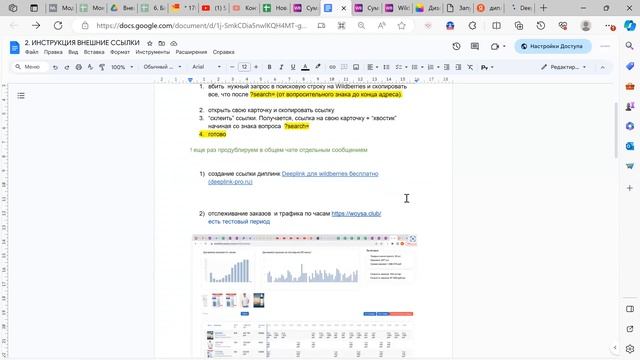Open input tools pencil dropdown
This screenshot has height=360, width=640.
(x=487, y=67)
